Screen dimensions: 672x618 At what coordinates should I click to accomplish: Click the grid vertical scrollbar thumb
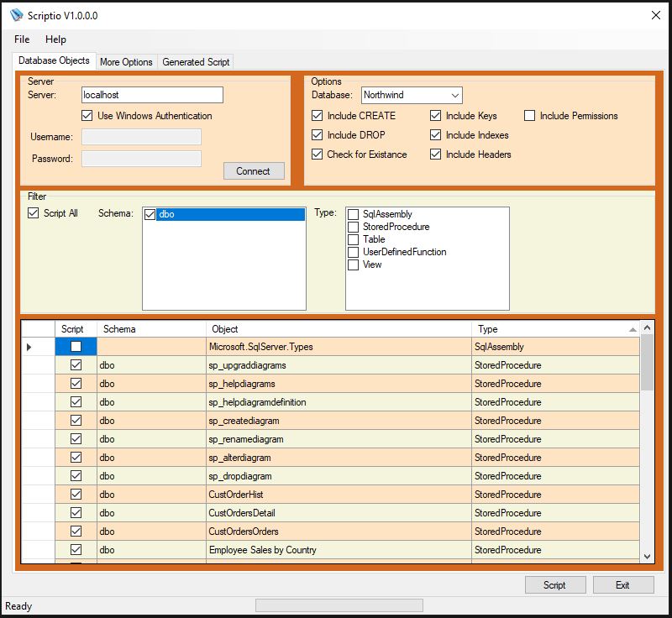click(647, 363)
